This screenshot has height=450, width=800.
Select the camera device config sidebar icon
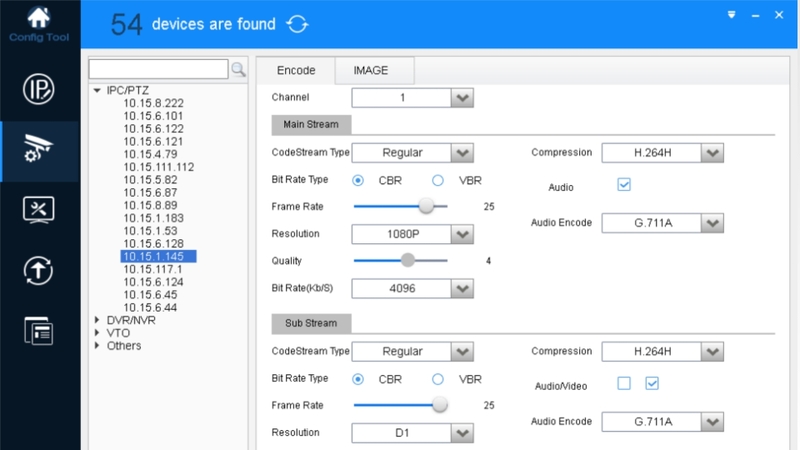point(39,149)
